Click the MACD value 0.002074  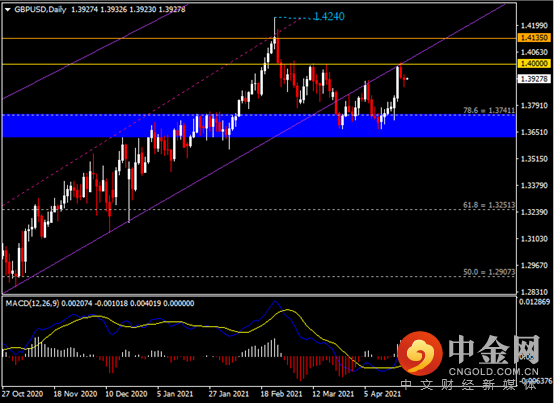76,303
